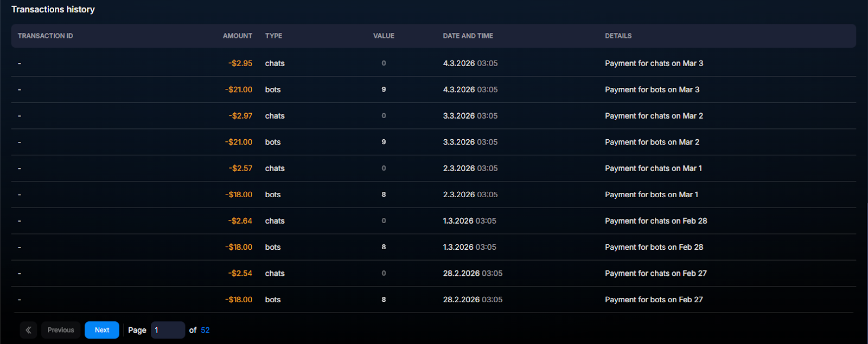Viewport: 868px width, 344px height.
Task: Click the Previous page button
Action: coord(61,330)
